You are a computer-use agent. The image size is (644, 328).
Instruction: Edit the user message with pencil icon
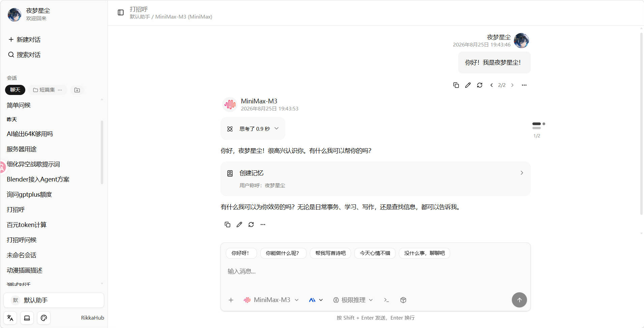468,85
